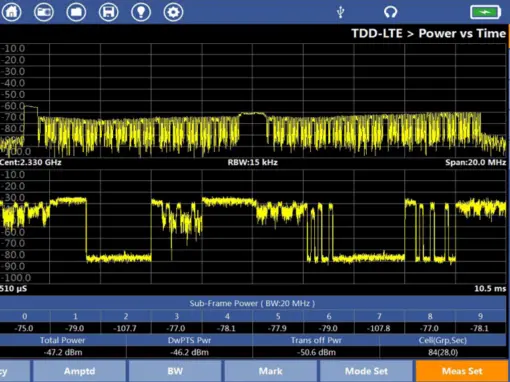Check the USB connection icon

(340, 12)
